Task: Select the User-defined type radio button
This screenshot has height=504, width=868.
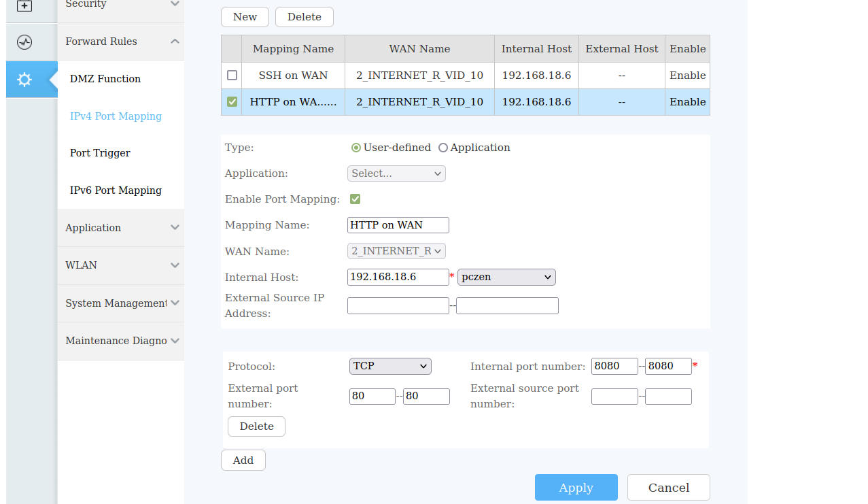Action: [x=356, y=148]
